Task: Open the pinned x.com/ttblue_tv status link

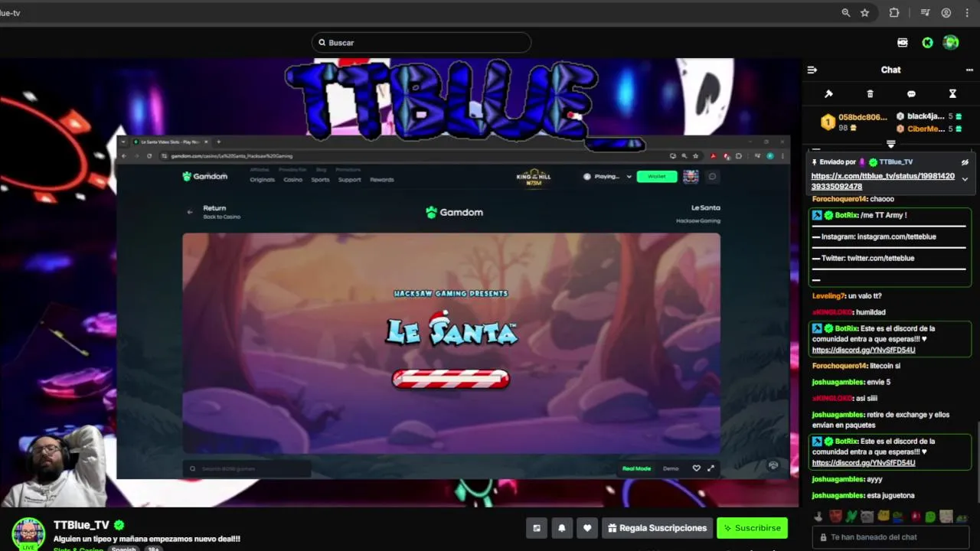Action: (883, 181)
